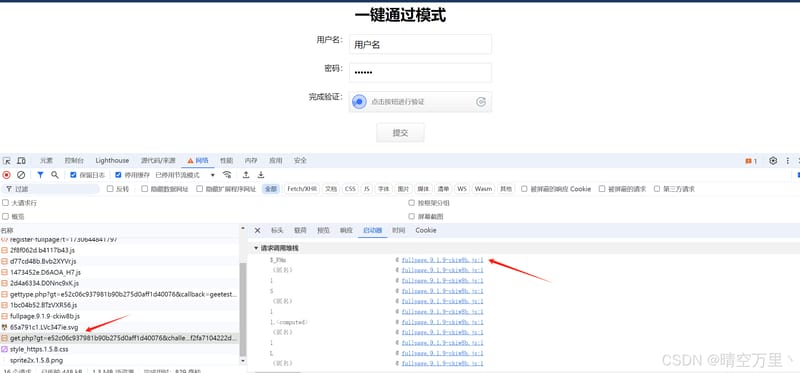This screenshot has height=373, width=800.
Task: Select the CSS filter chip
Action: [350, 189]
